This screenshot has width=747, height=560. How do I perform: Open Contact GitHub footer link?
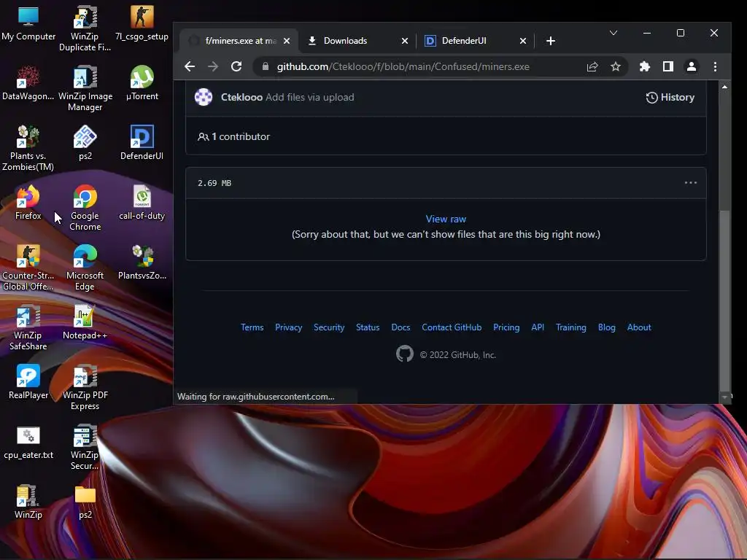point(452,327)
